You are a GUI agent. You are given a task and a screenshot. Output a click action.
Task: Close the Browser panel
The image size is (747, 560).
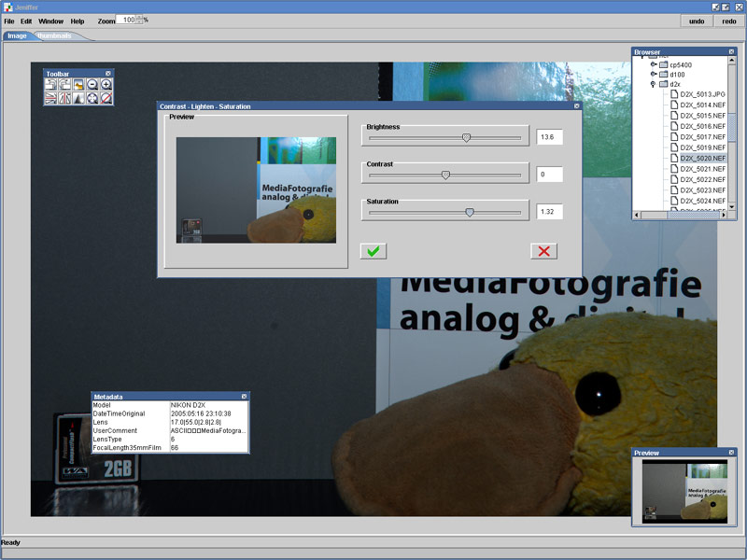[731, 51]
